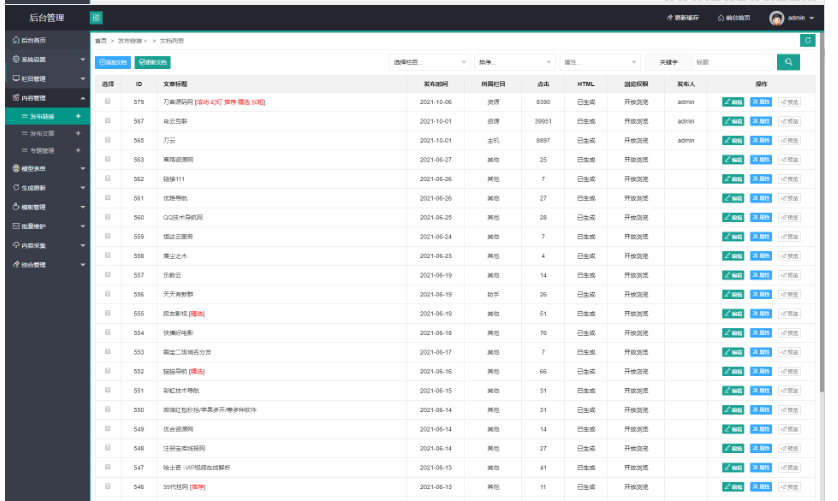Click the blue 属性 button for row 567
Viewport: 838px width, 501px height.
[x=761, y=121]
